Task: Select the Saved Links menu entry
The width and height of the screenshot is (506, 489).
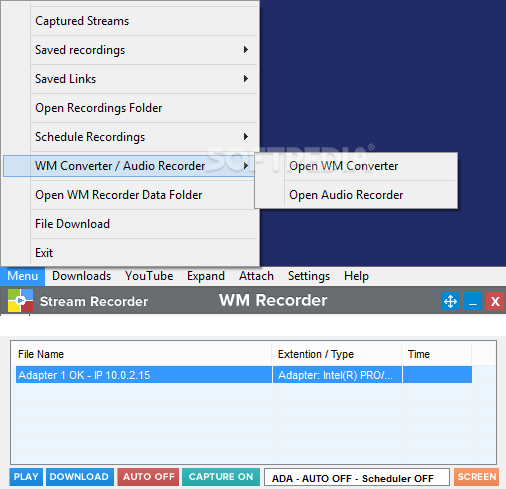Action: (130, 79)
